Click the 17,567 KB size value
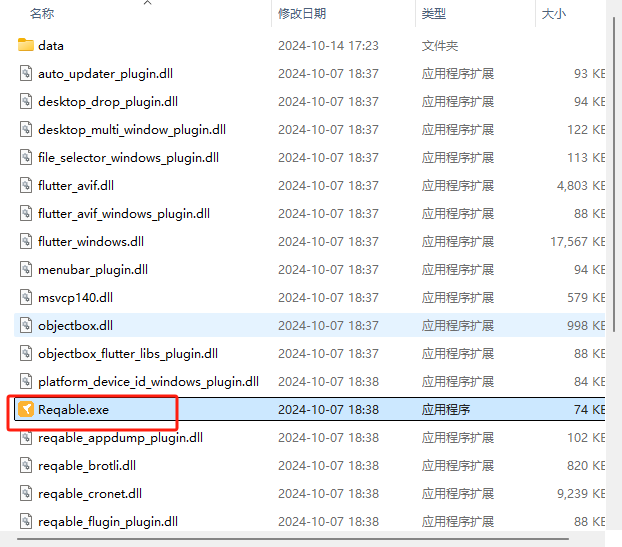The width and height of the screenshot is (622, 547). click(578, 242)
